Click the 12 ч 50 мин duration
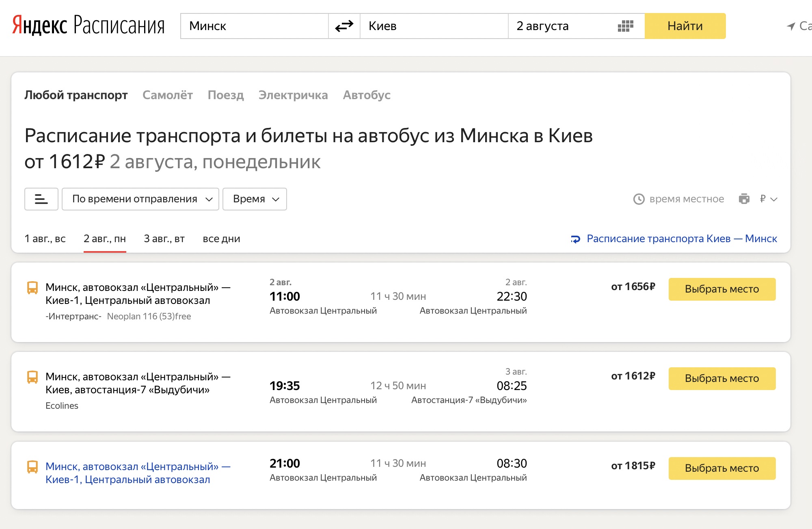The width and height of the screenshot is (812, 529). pos(398,386)
